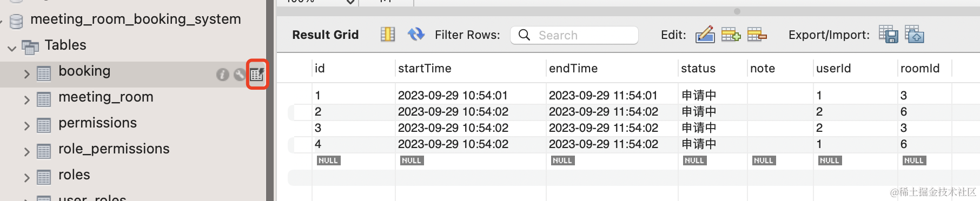Image resolution: width=980 pixels, height=201 pixels.
Task: Click the edit current row icon
Action: [705, 35]
